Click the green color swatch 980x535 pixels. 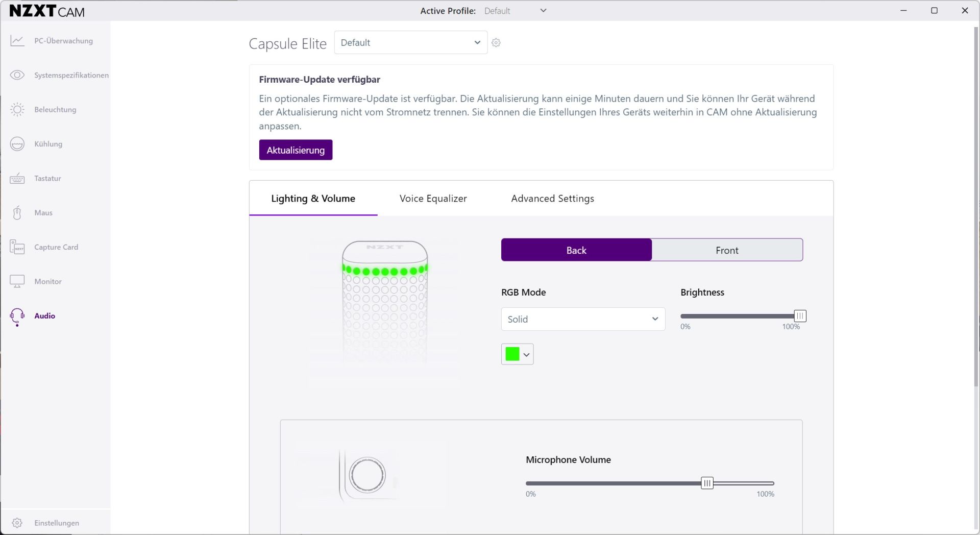512,354
